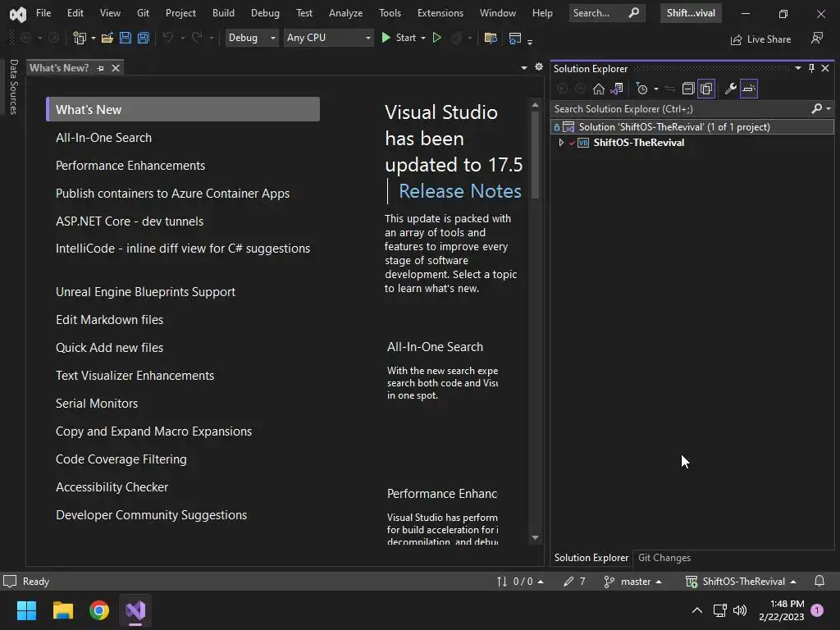840x630 pixels.
Task: Open the File menu
Action: (43, 13)
